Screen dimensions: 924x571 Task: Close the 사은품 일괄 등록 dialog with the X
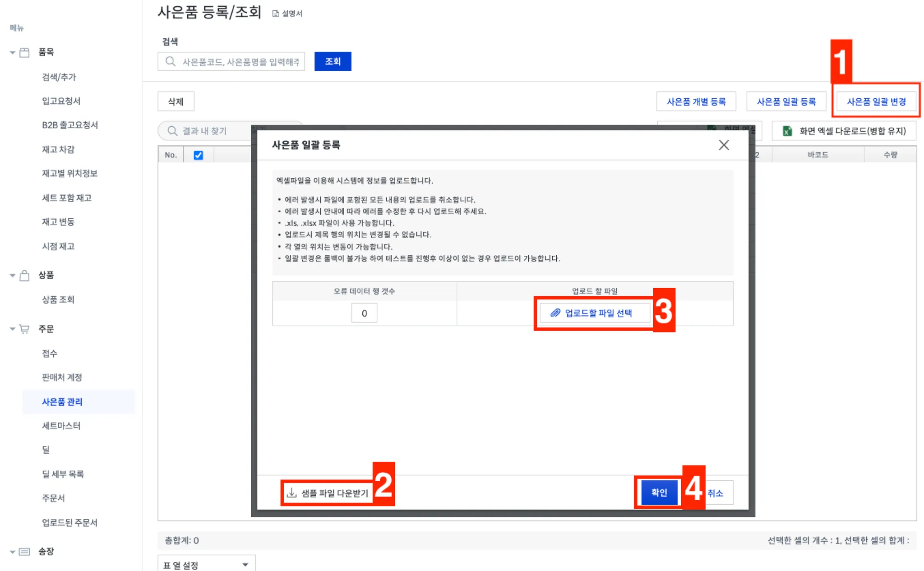click(x=724, y=145)
